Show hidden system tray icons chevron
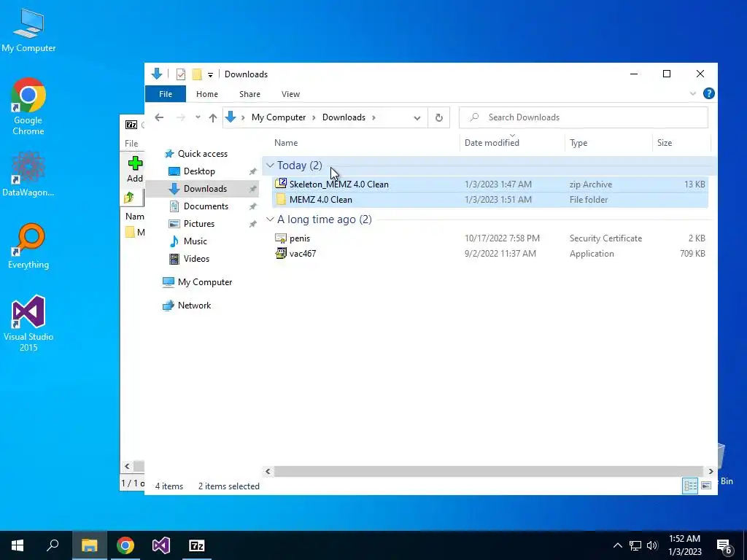This screenshot has width=747, height=560. pyautogui.click(x=617, y=545)
